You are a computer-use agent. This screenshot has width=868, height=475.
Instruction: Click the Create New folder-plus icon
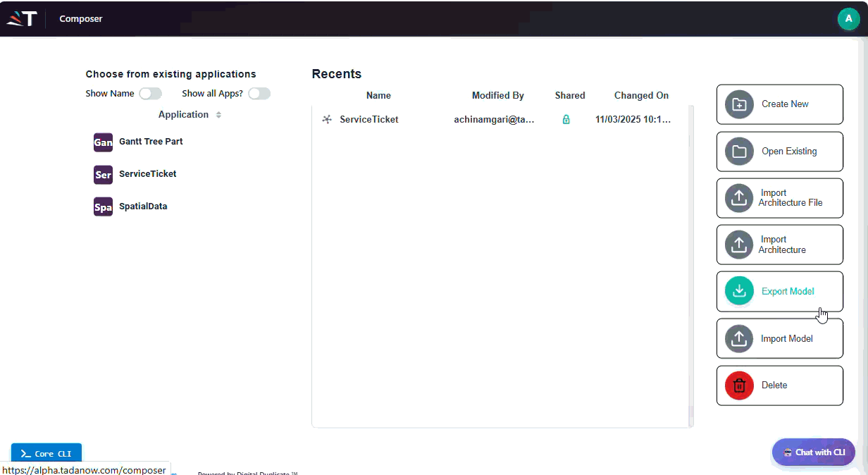[739, 104]
